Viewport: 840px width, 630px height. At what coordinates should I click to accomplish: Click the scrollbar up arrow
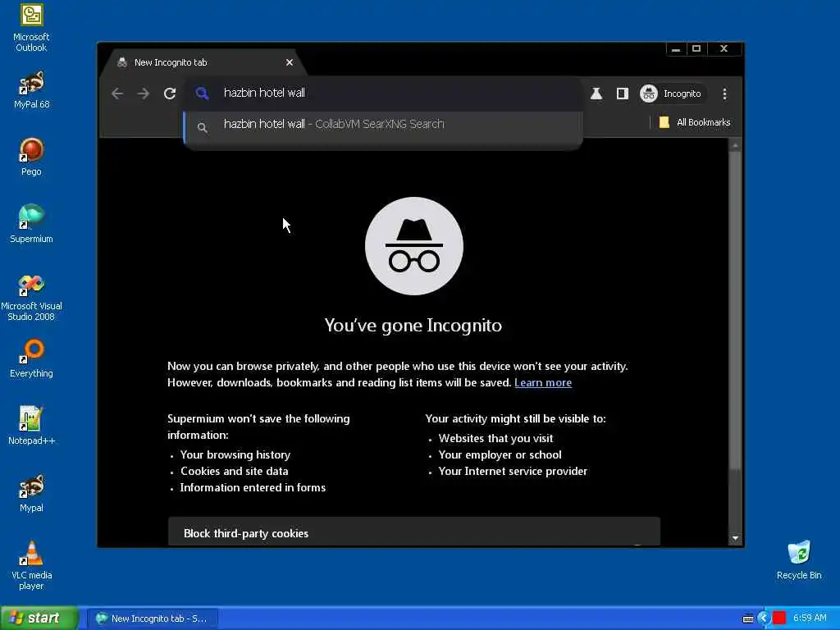tap(735, 145)
